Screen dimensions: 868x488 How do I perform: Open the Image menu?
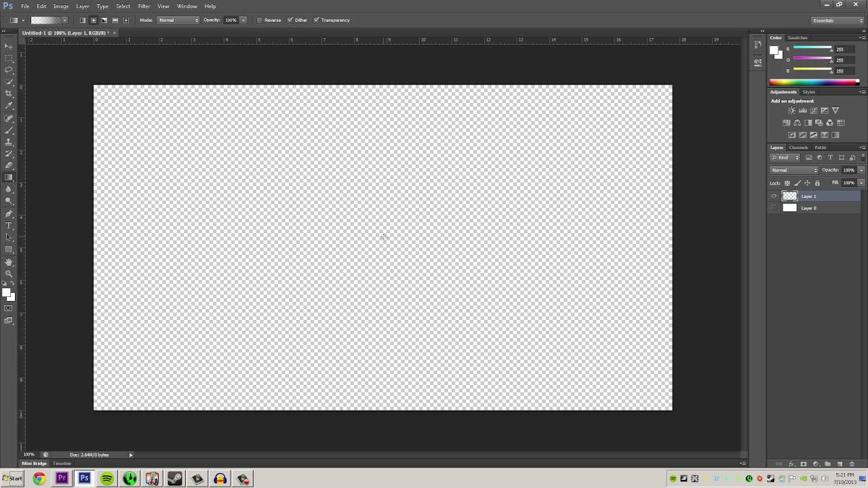[x=61, y=6]
